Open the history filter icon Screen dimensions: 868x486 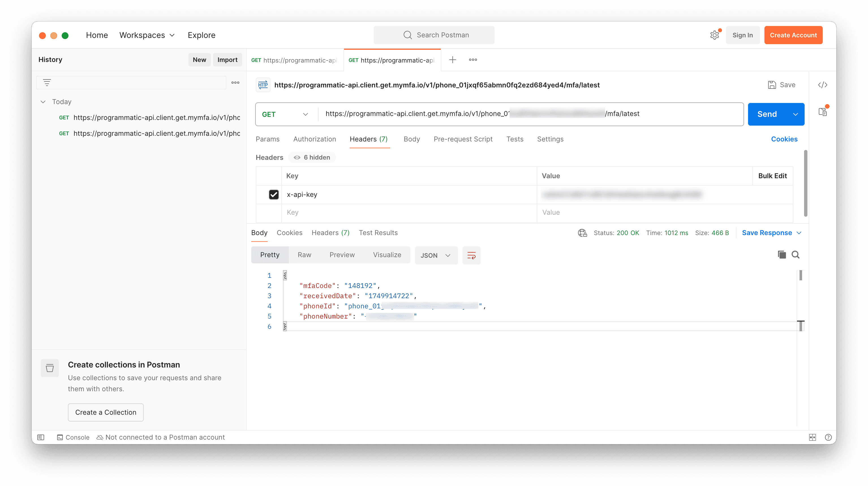tap(47, 83)
